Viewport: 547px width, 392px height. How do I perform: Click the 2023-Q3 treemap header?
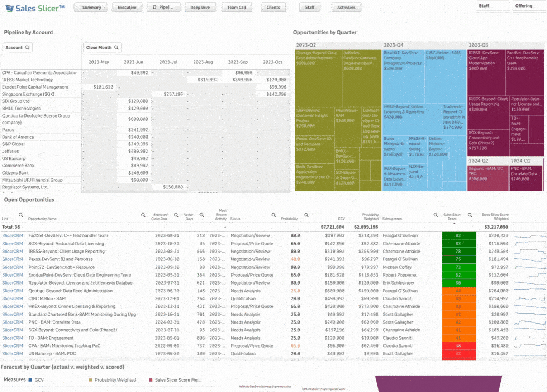point(506,45)
